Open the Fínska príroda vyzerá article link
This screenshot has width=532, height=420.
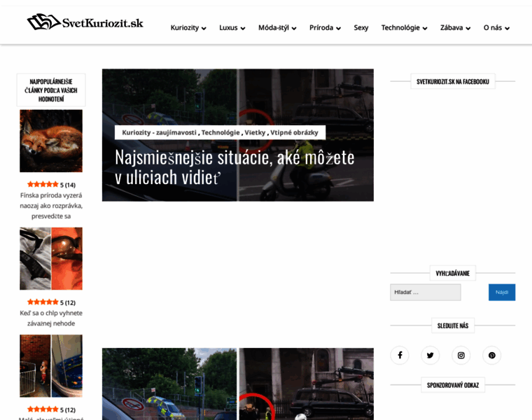(x=51, y=206)
